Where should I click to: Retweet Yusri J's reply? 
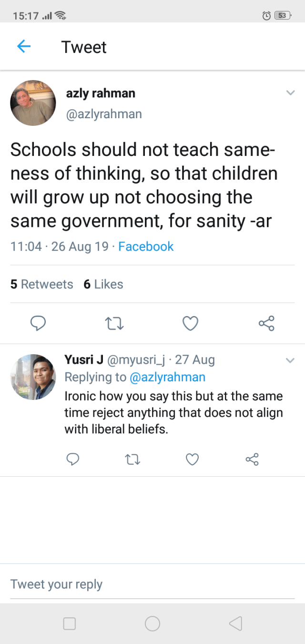(x=132, y=460)
